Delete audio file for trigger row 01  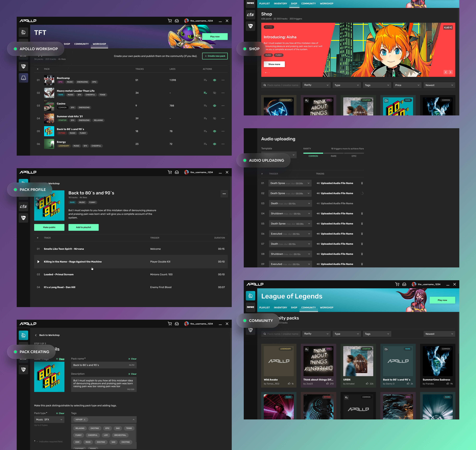[362, 183]
